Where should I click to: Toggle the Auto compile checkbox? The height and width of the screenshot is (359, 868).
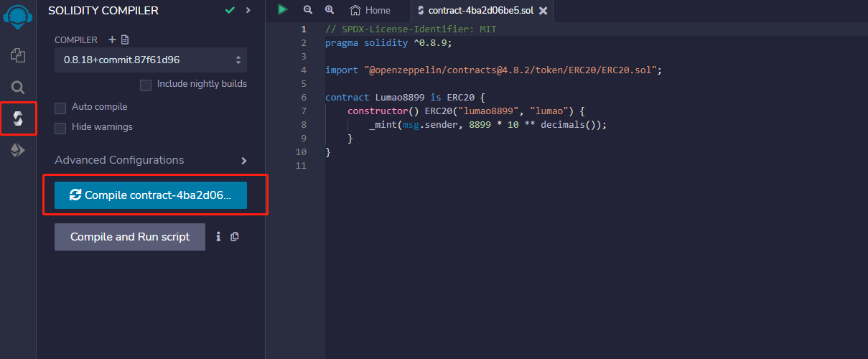click(60, 108)
